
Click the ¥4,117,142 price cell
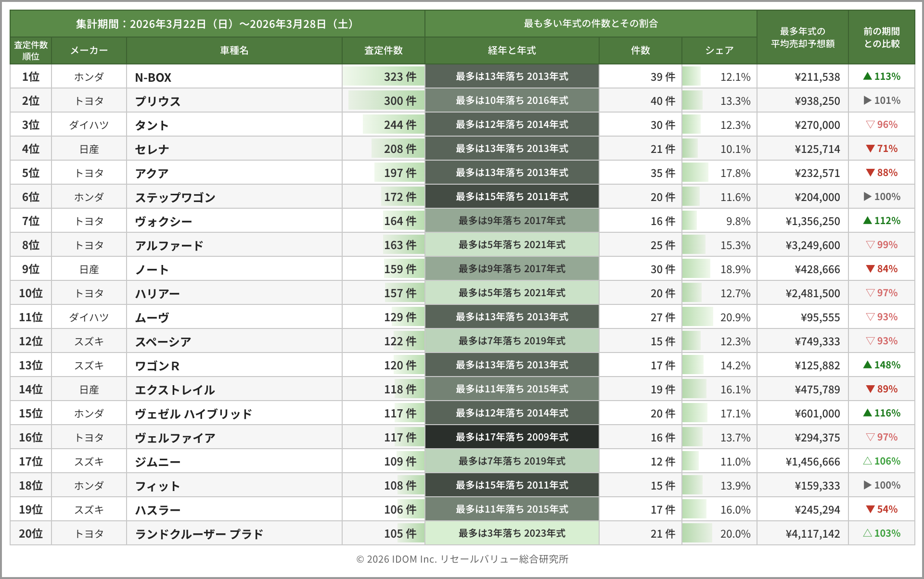[x=812, y=533]
